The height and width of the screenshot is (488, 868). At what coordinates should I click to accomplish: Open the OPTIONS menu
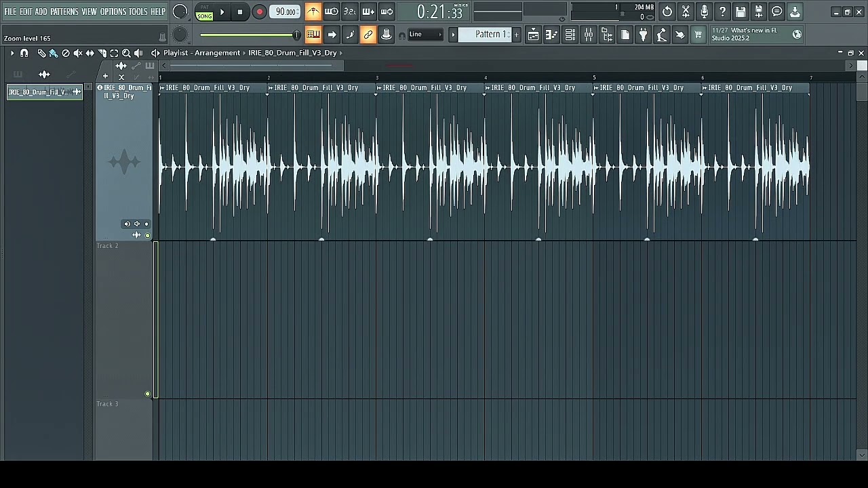(x=113, y=12)
